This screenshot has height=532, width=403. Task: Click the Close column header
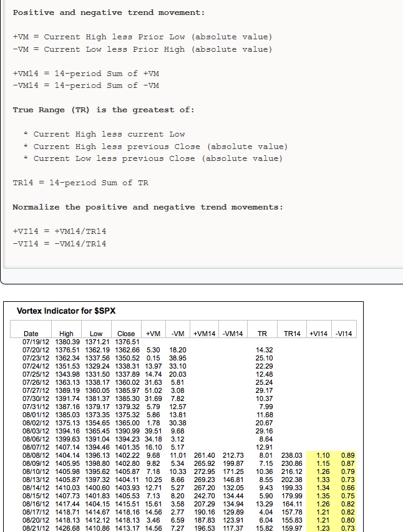[126, 334]
